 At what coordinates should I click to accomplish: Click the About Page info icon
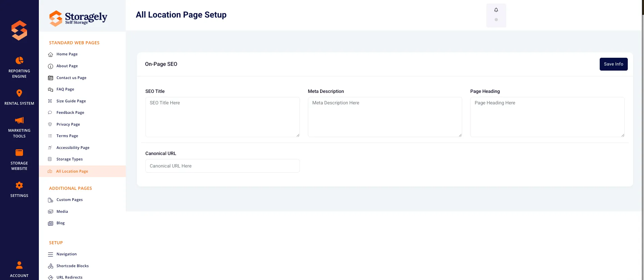click(x=50, y=66)
